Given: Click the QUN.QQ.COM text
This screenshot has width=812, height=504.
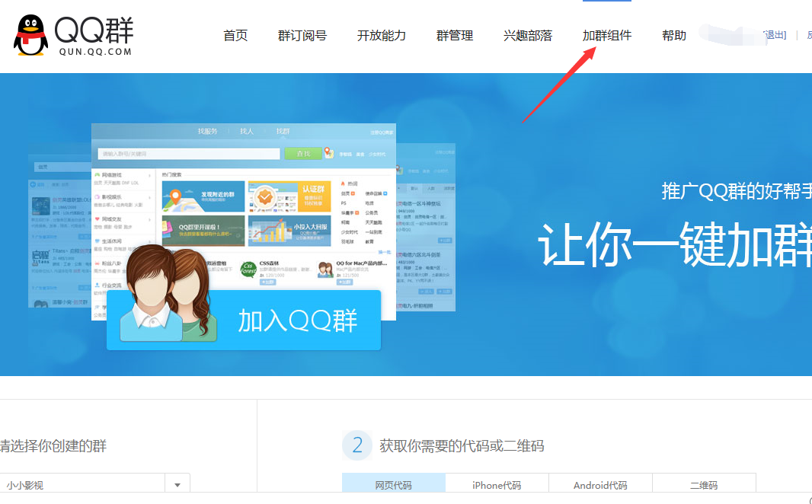Looking at the screenshot, I should [x=95, y=52].
